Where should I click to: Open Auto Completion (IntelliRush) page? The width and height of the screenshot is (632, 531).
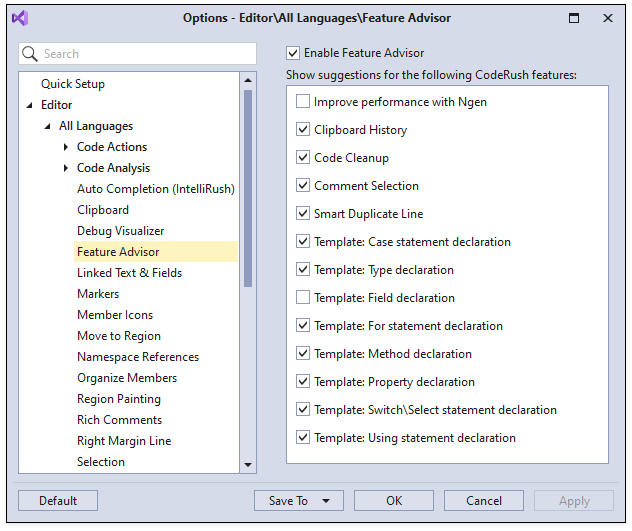point(156,189)
